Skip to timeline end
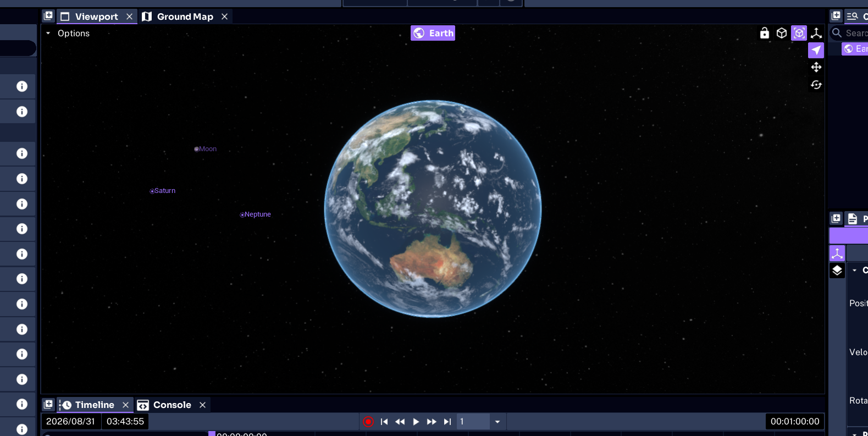868x436 pixels. [447, 422]
